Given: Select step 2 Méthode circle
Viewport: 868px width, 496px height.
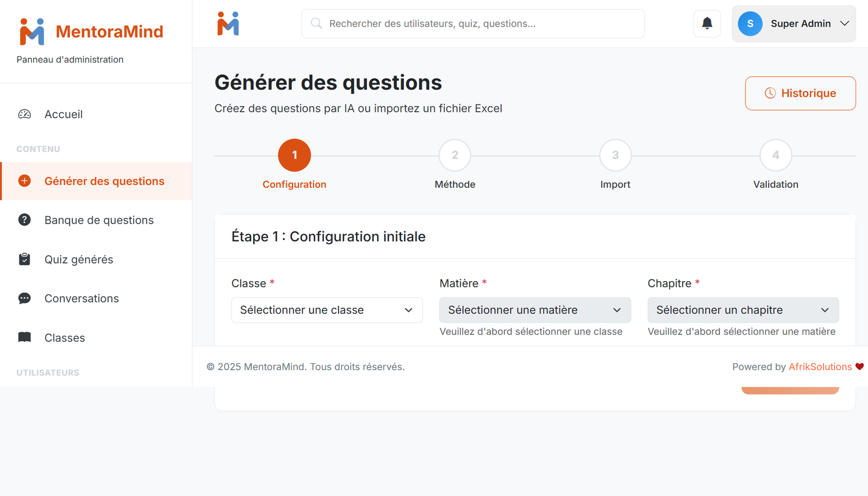Looking at the screenshot, I should (x=455, y=155).
